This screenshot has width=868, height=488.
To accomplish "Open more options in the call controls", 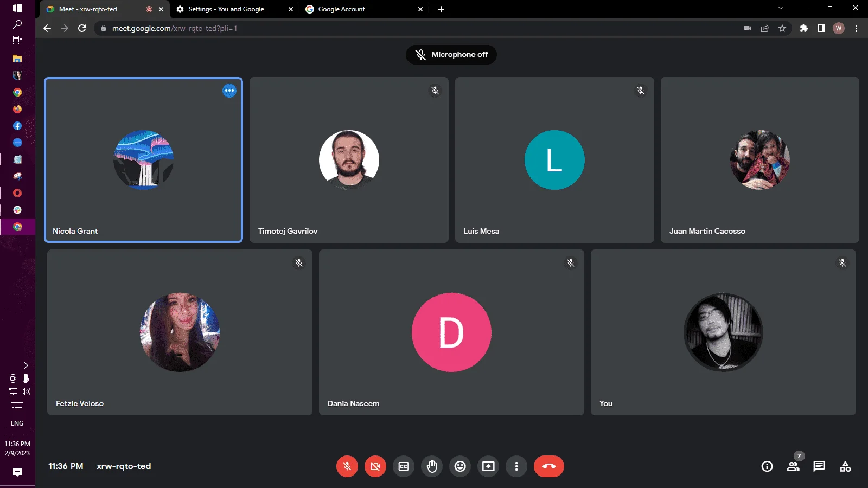I will tap(516, 466).
